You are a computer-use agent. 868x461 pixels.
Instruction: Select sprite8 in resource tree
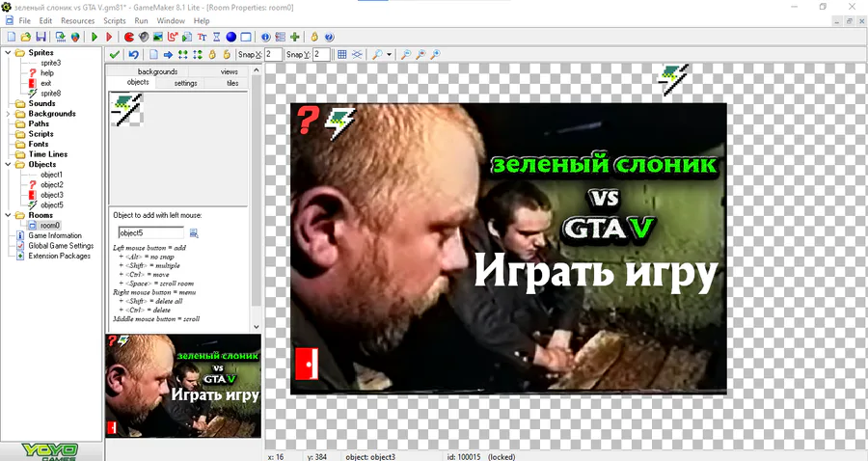50,94
